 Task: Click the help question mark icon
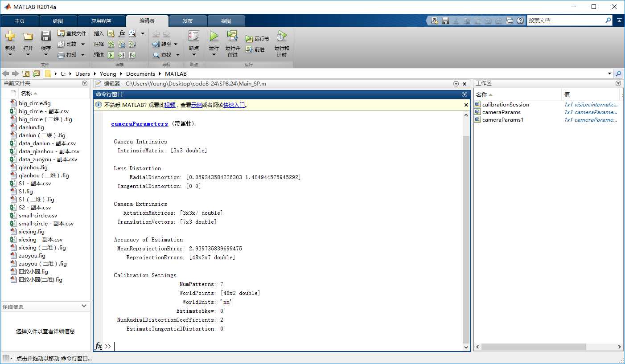(520, 20)
